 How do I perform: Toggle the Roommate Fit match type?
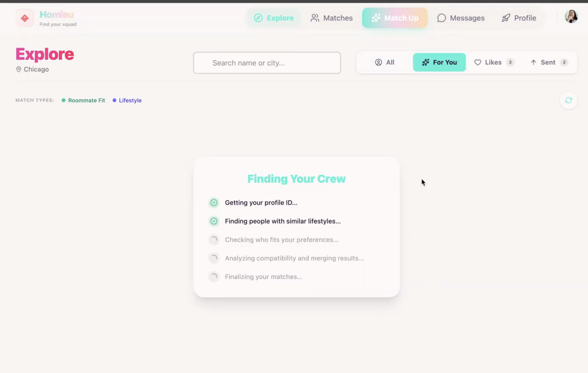pyautogui.click(x=83, y=100)
